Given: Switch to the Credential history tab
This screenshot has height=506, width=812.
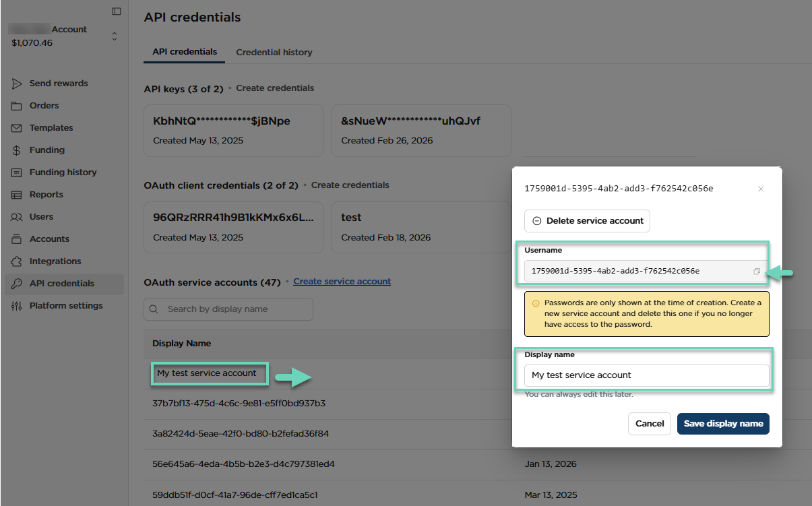Looking at the screenshot, I should pos(274,52).
